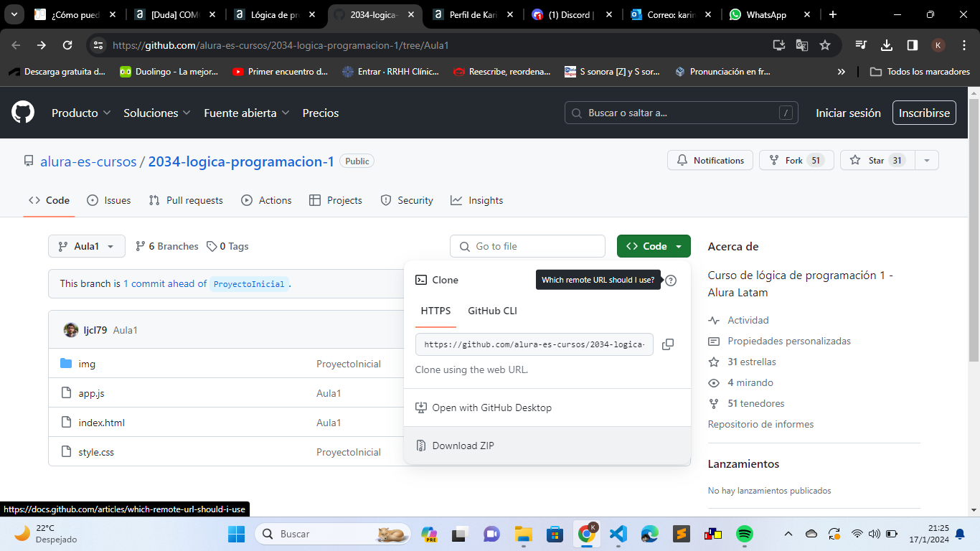Viewport: 980px width, 551px height.
Task: Click the taskbar Buscar search box
Action: [333, 534]
